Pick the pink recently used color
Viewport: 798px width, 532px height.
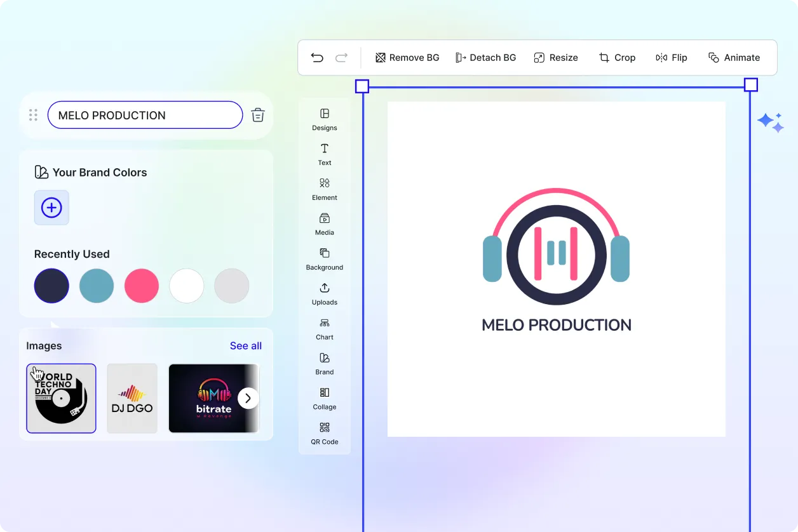click(142, 286)
